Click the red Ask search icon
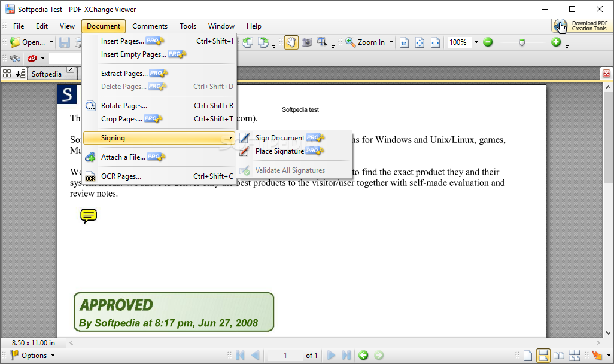The image size is (614, 364). click(x=32, y=59)
